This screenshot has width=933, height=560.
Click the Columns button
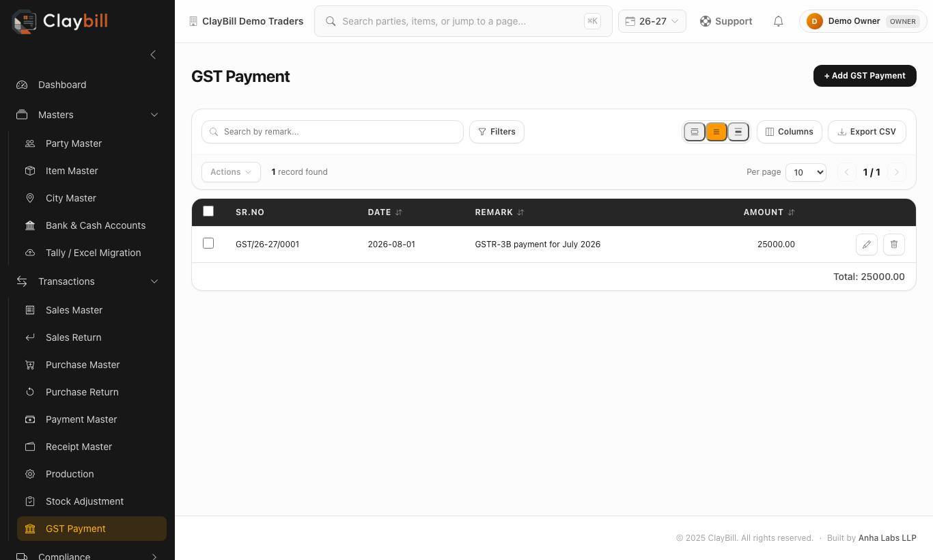pos(789,132)
